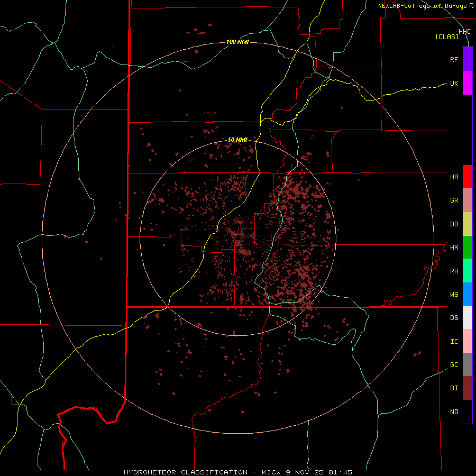Click the ND black legend swatch
Viewport: 476px width, 476px height.
(467, 411)
